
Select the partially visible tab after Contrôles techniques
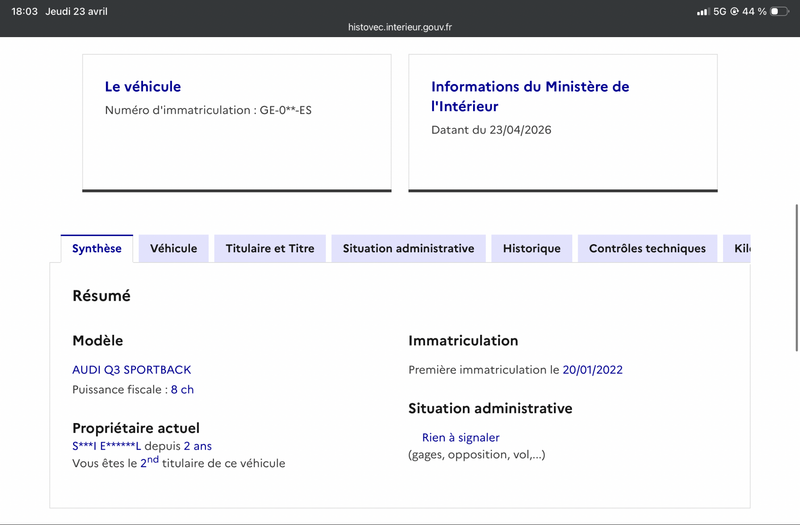tap(738, 249)
